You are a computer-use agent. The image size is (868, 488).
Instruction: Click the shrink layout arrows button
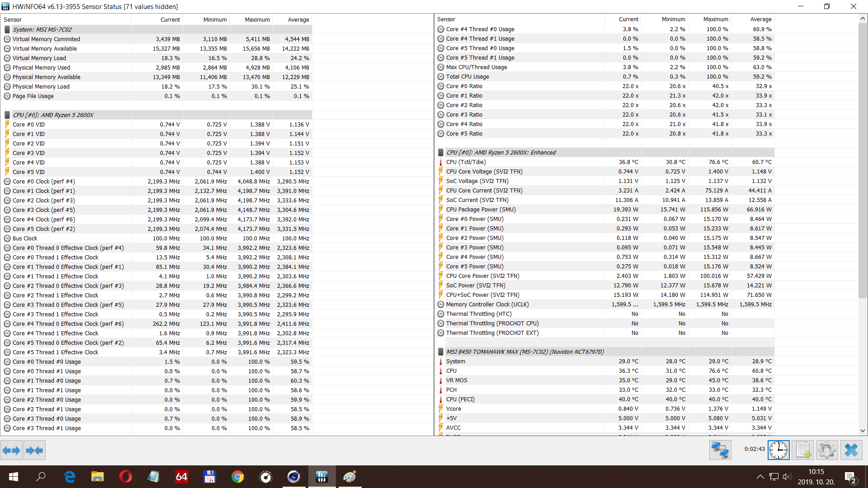pyautogui.click(x=34, y=450)
